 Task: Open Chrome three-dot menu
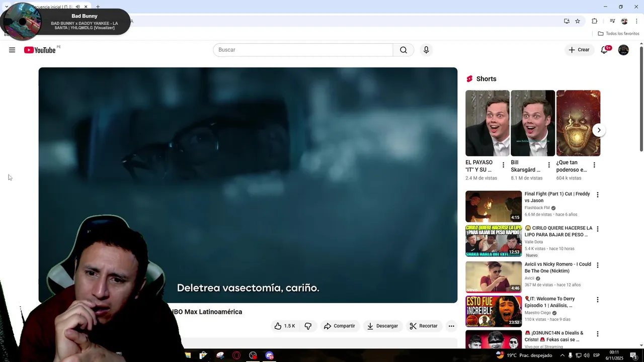coord(636,21)
